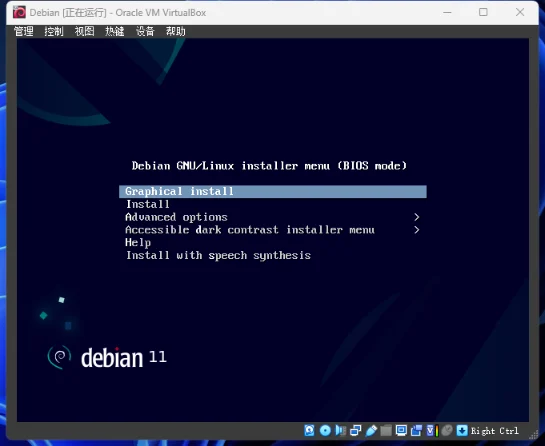Click the window resize grip corner

click(x=534, y=435)
